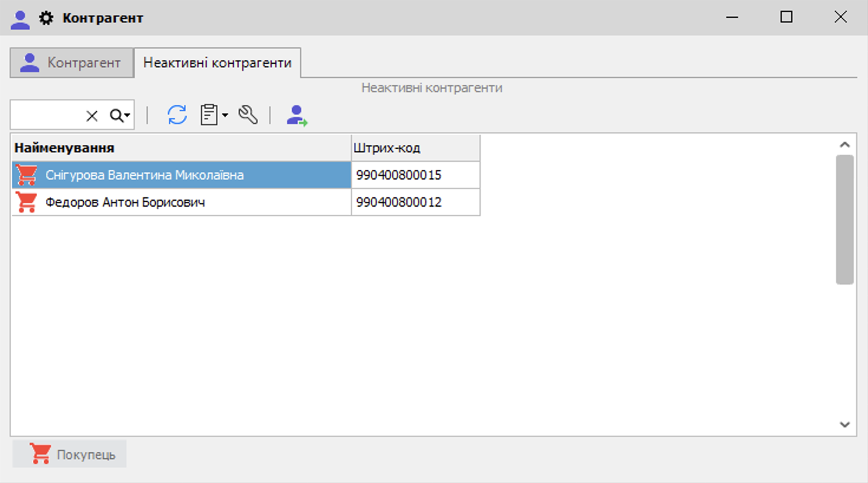Click the restore contractor user icon

[x=297, y=115]
